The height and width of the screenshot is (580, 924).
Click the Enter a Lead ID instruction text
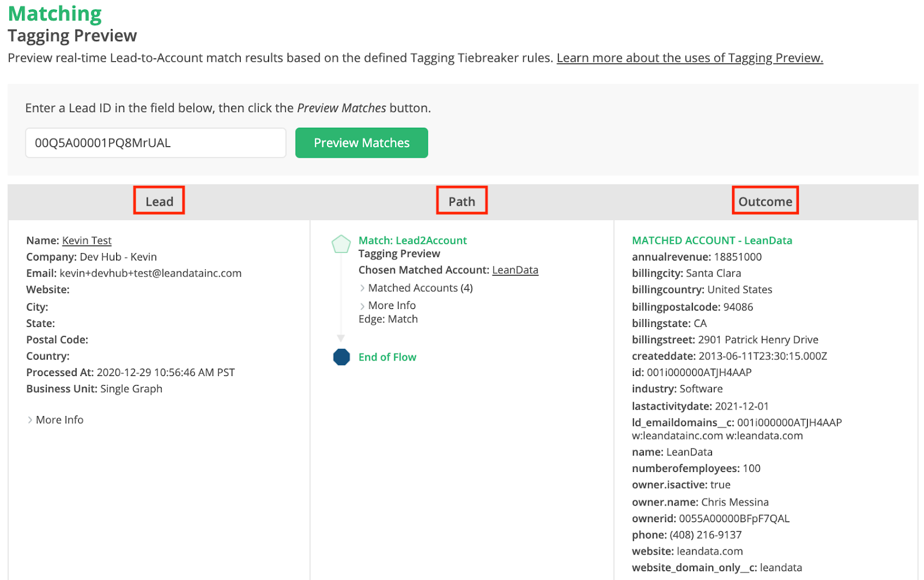(228, 108)
